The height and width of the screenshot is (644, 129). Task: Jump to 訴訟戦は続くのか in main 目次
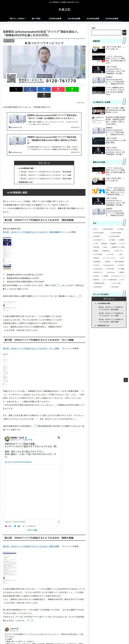(26, 182)
